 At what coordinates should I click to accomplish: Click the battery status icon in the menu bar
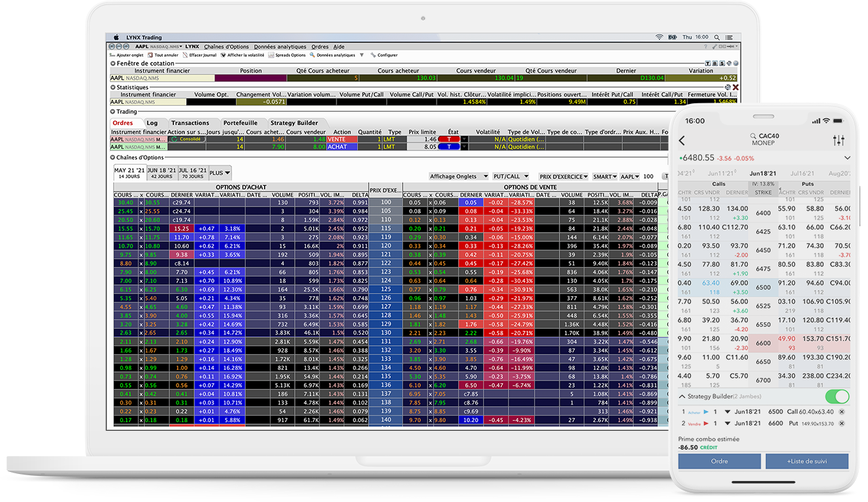point(672,37)
